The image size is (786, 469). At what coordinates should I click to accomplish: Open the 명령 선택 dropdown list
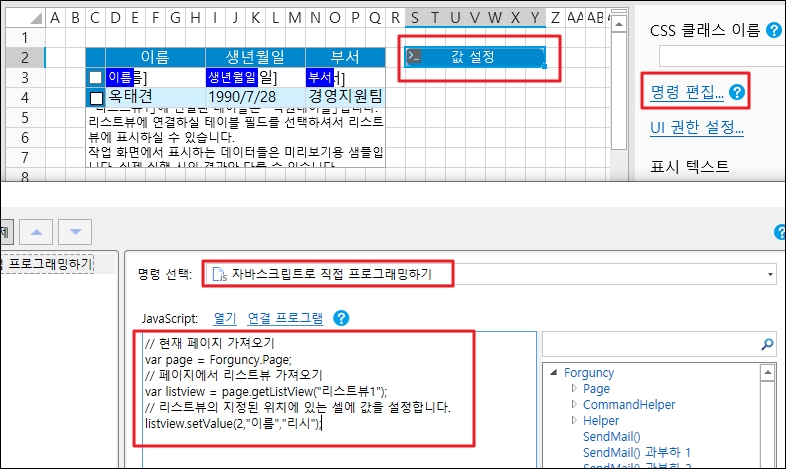click(770, 273)
